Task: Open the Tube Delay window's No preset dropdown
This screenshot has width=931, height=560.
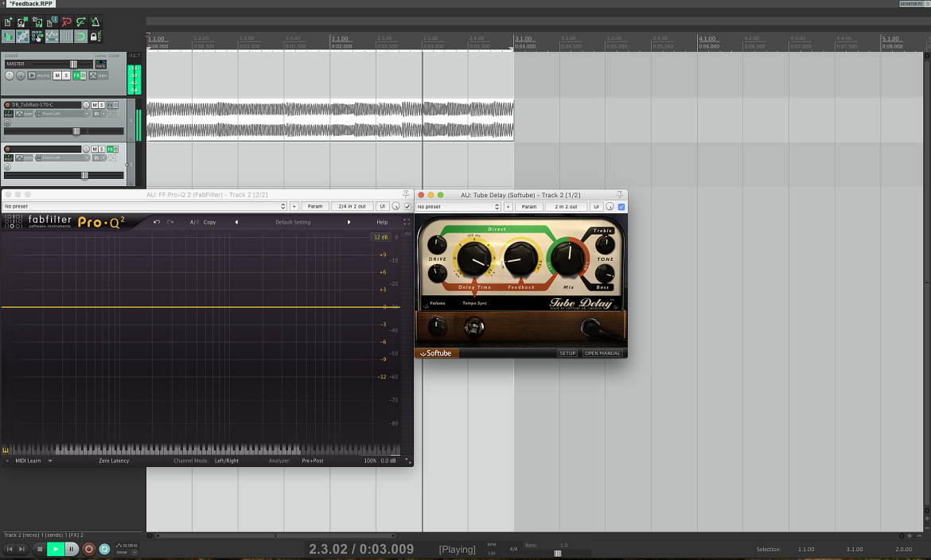Action: [x=458, y=207]
